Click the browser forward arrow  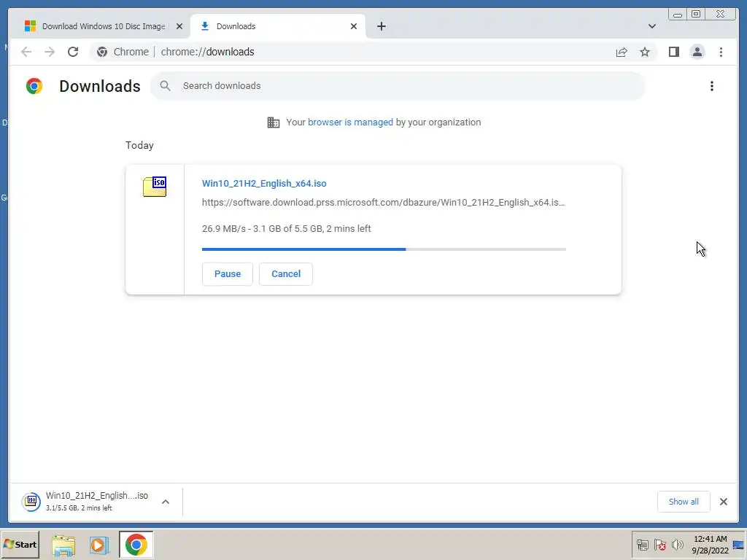tap(50, 52)
